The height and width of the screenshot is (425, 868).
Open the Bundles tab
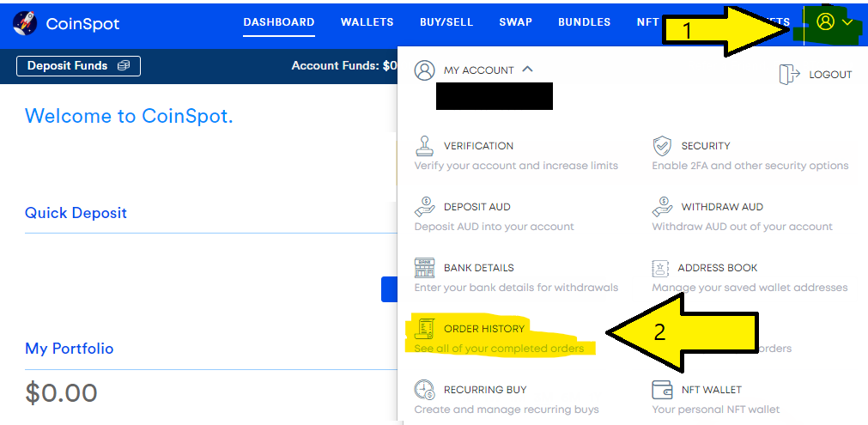coord(584,22)
